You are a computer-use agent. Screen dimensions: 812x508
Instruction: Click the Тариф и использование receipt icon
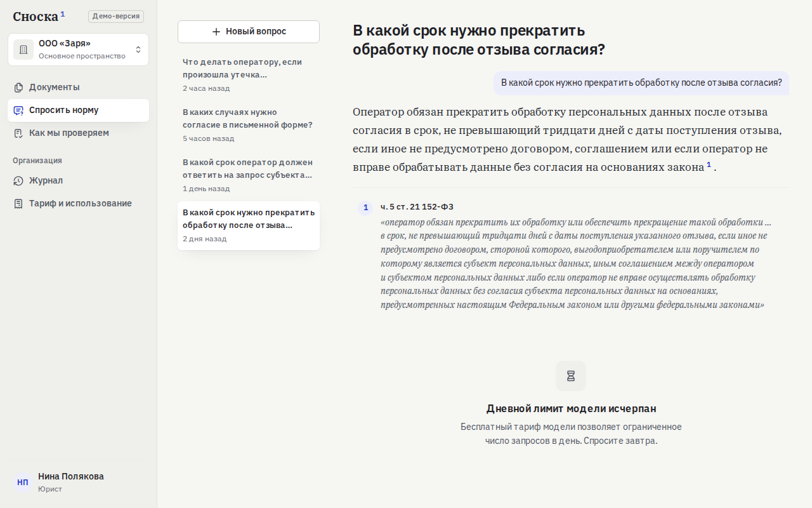coord(18,203)
